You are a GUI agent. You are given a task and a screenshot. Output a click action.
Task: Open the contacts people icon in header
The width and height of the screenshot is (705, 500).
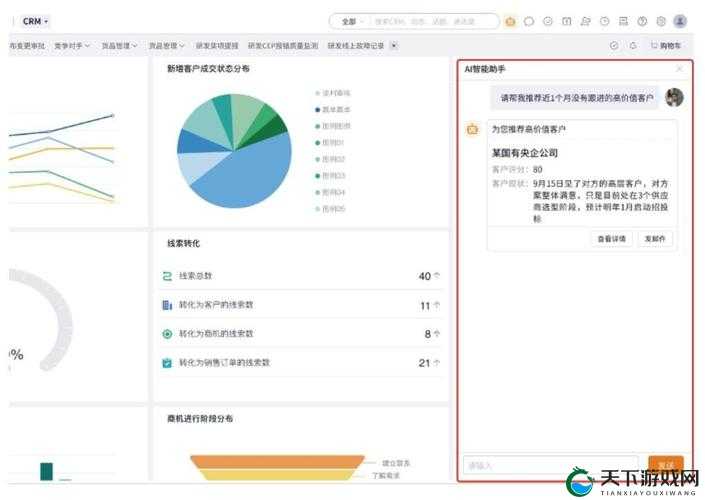tap(585, 21)
